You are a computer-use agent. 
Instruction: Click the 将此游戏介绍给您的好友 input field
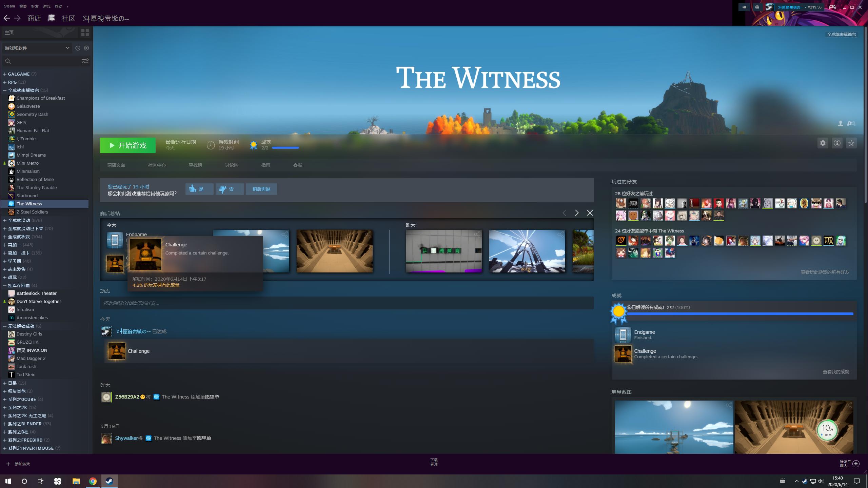[x=347, y=303]
